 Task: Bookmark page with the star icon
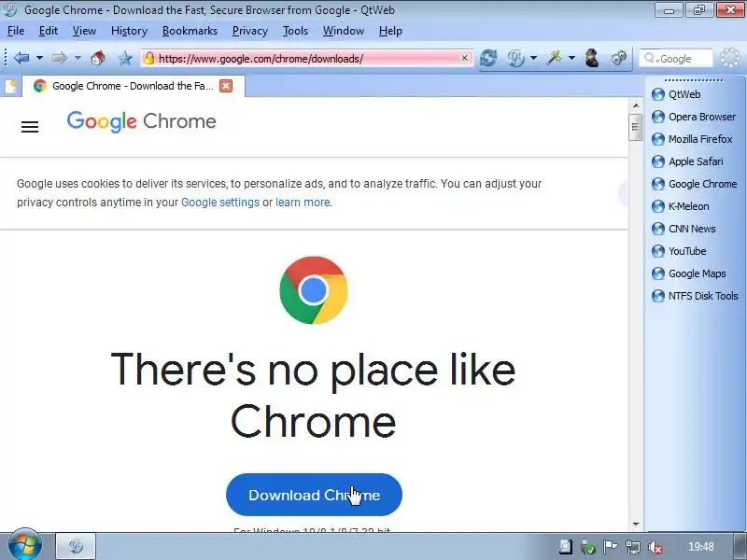[125, 59]
